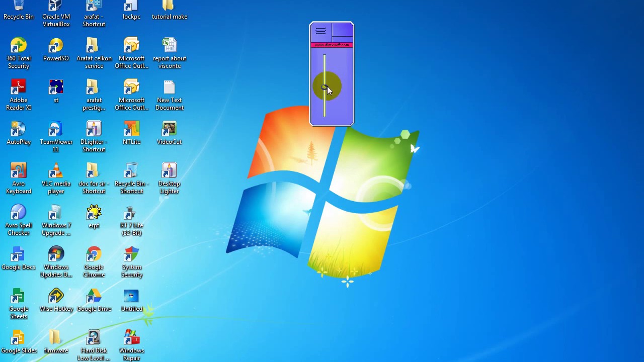Viewport: 644px width, 362px height.
Task: Open the tutorial make folder
Action: tap(170, 10)
